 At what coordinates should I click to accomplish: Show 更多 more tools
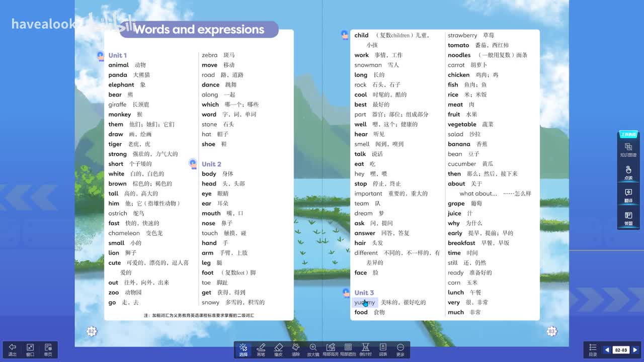400,350
